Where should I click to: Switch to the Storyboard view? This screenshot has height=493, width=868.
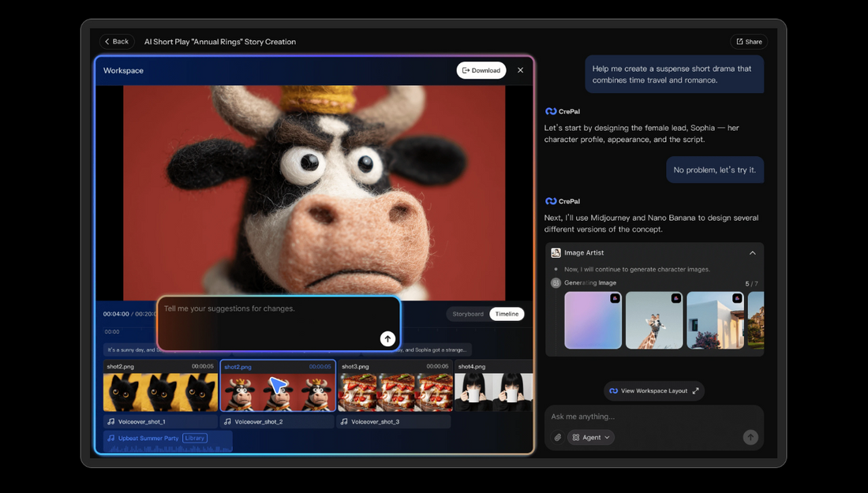click(468, 314)
